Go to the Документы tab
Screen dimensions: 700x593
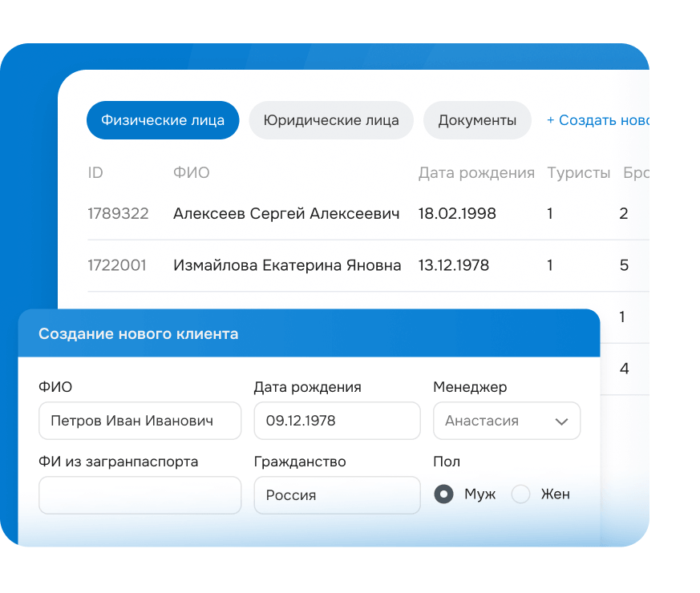[477, 120]
